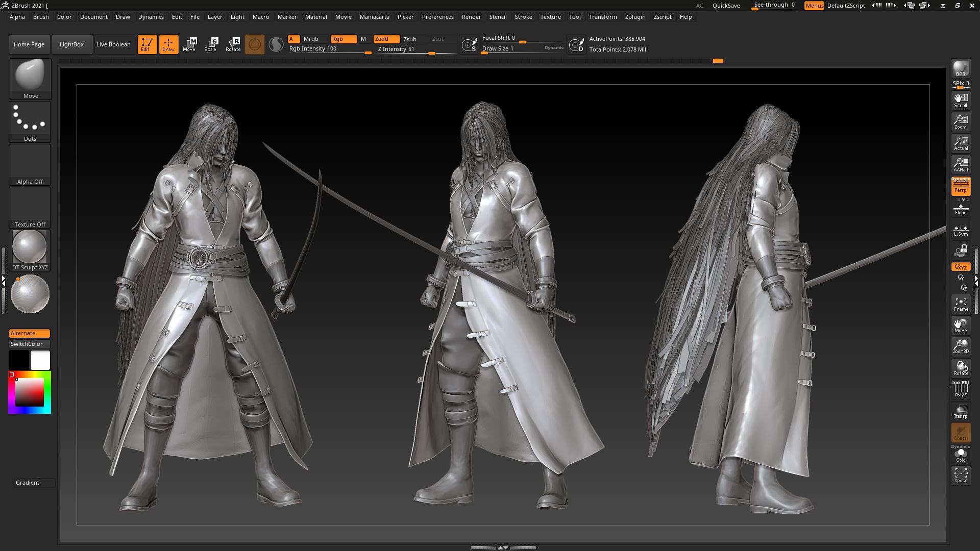Toggle the M material channel

pyautogui.click(x=363, y=39)
